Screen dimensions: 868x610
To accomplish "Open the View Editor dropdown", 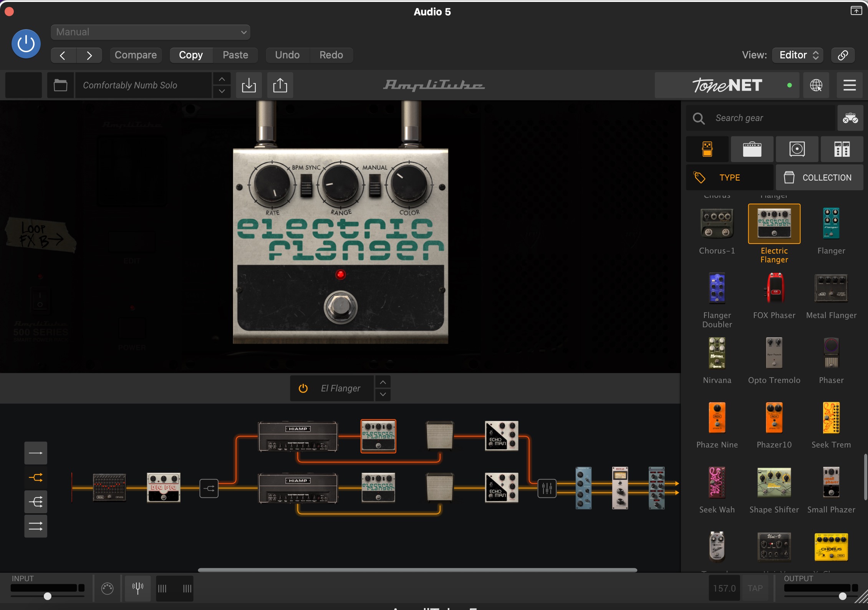I will click(798, 55).
